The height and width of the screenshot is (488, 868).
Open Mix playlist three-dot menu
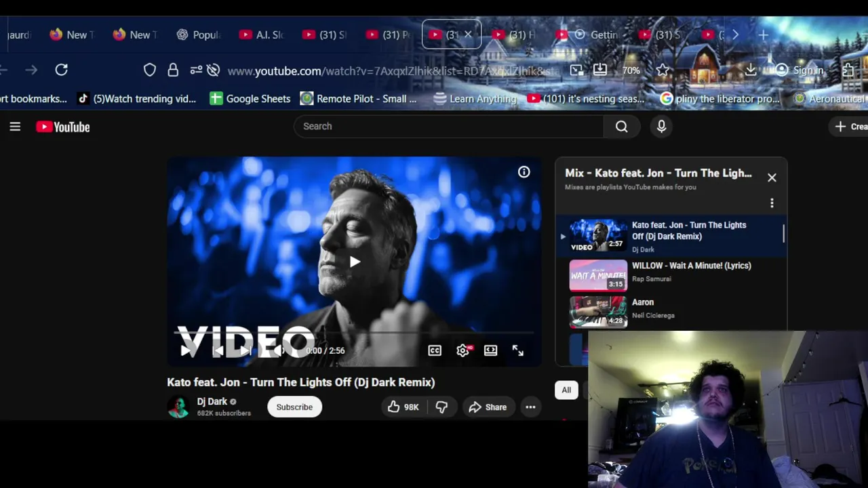point(772,203)
